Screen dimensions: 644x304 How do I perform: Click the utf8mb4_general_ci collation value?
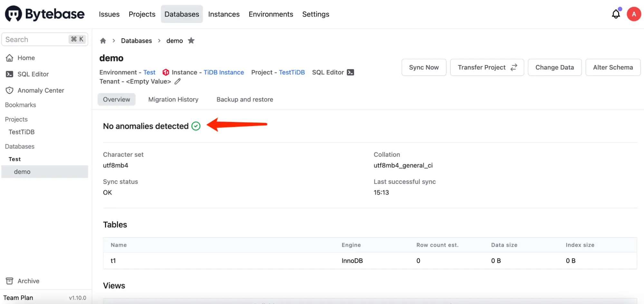tap(403, 166)
